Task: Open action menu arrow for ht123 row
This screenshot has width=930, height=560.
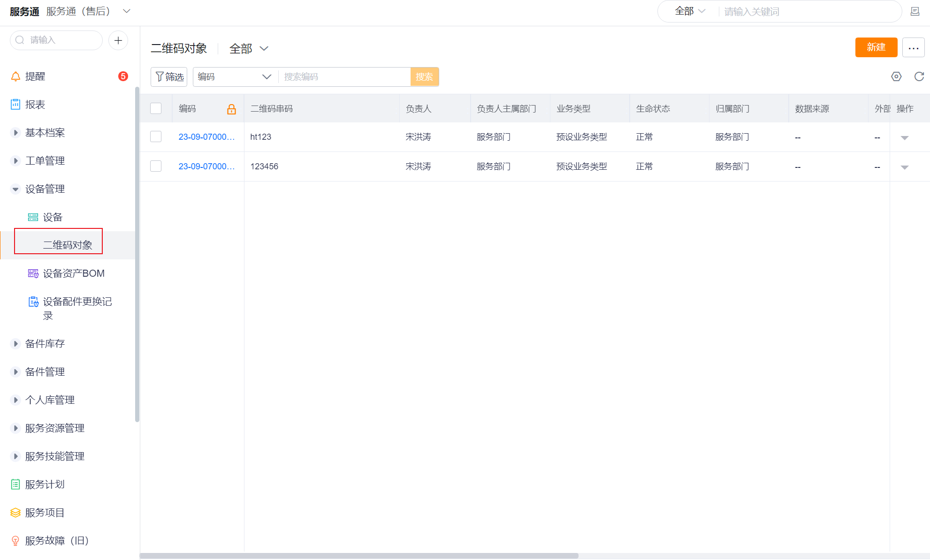Action: 905,137
